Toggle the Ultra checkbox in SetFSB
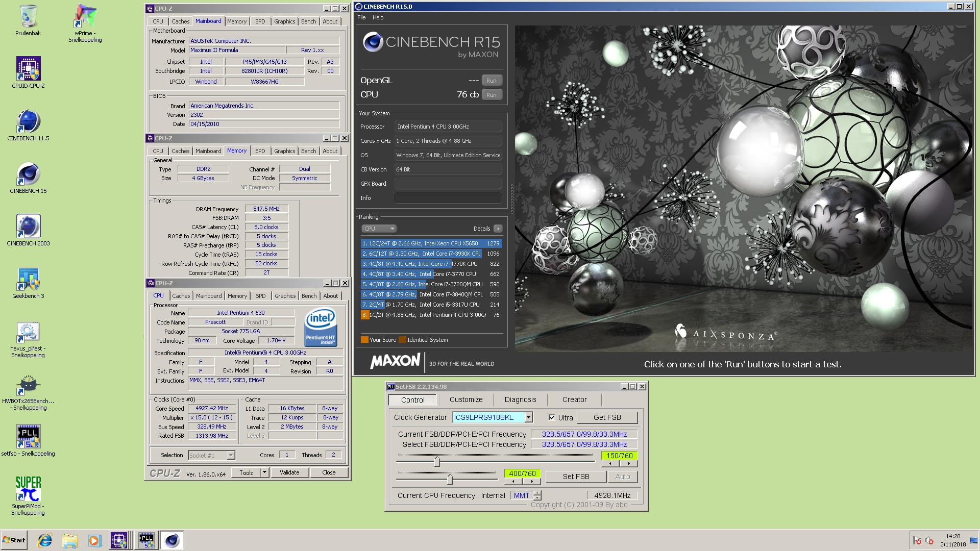The width and height of the screenshot is (980, 551). coord(552,417)
